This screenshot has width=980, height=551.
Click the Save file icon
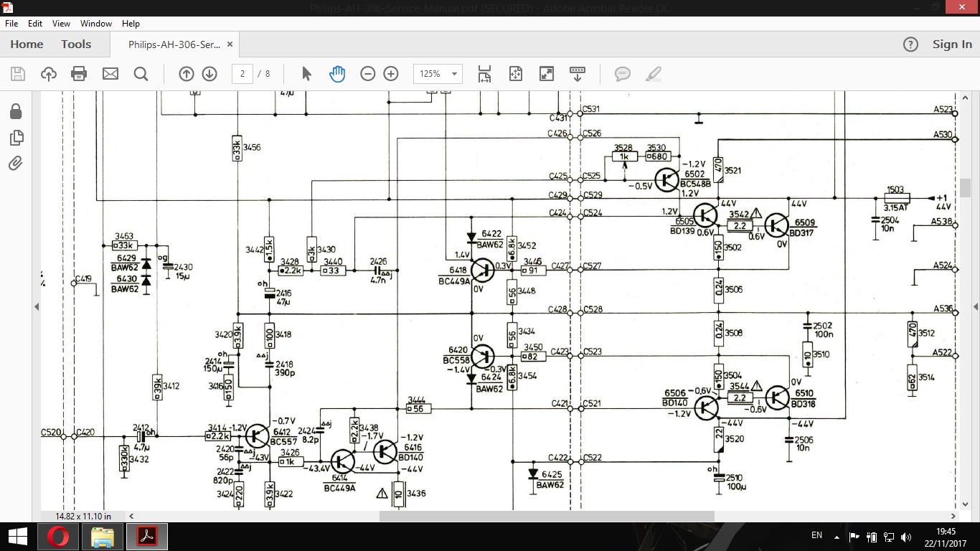click(x=18, y=74)
